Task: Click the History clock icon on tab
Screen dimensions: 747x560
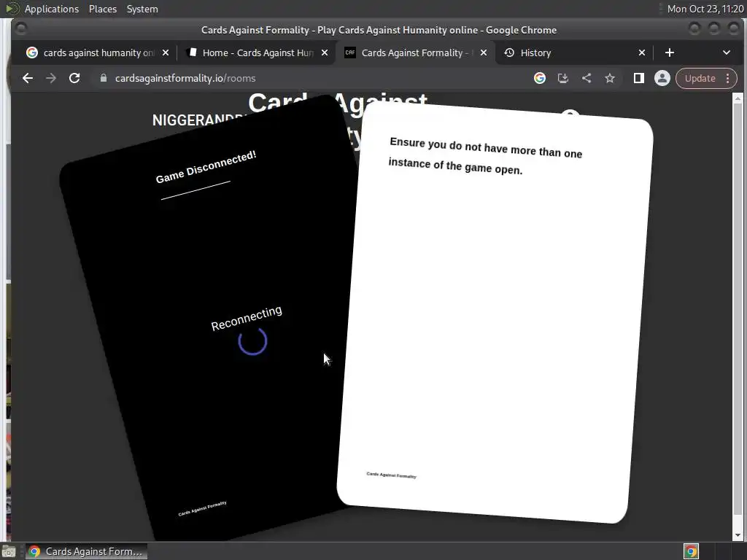Action: tap(509, 52)
